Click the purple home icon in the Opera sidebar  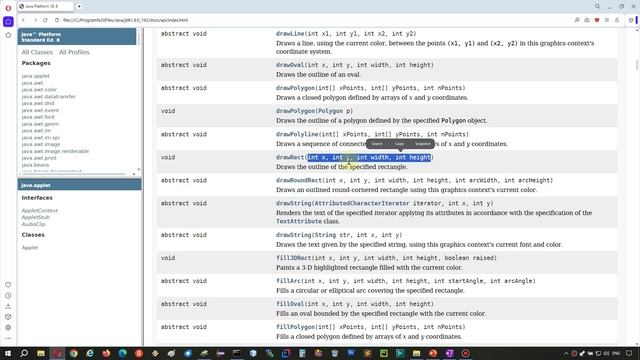(x=8, y=22)
